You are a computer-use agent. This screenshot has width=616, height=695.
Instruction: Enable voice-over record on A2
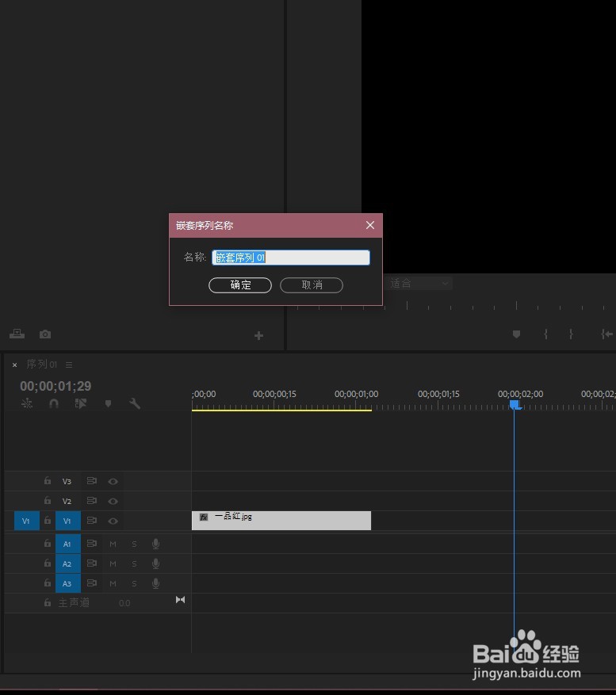pyautogui.click(x=155, y=563)
